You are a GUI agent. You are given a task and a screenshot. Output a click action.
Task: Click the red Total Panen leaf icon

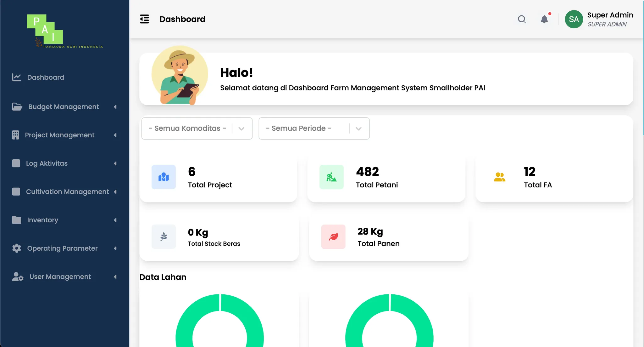pos(333,236)
